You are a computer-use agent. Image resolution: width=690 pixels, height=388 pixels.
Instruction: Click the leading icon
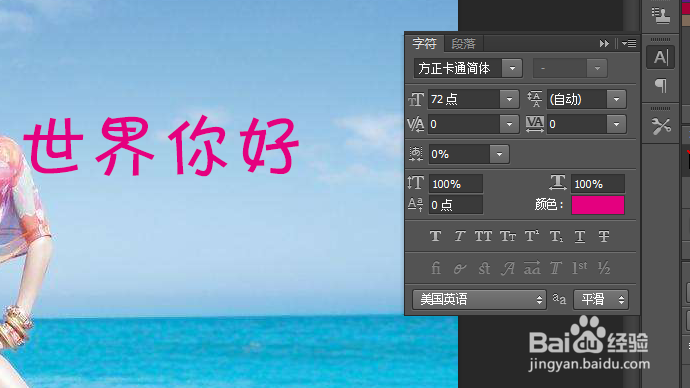[535, 99]
